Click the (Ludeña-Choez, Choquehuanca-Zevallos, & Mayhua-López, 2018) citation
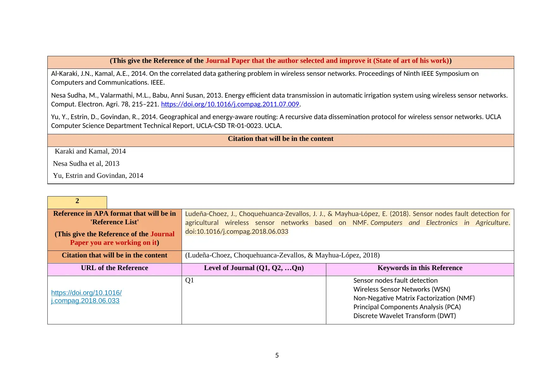This screenshot has width=554, height=392. pos(282,255)
